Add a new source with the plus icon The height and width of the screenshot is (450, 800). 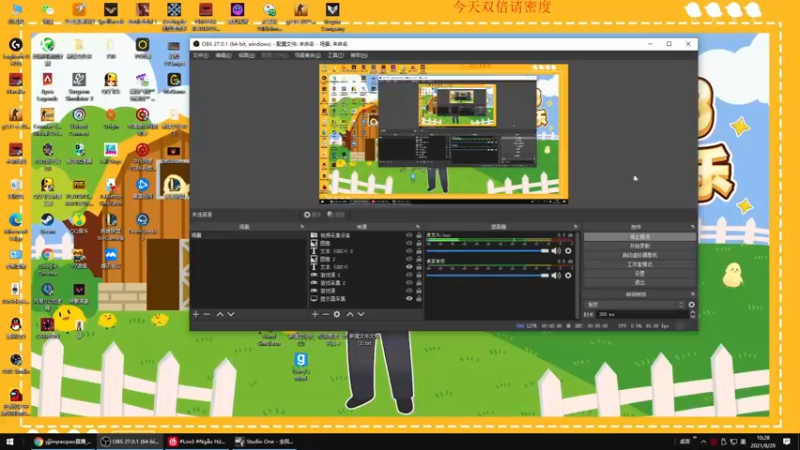coord(315,314)
